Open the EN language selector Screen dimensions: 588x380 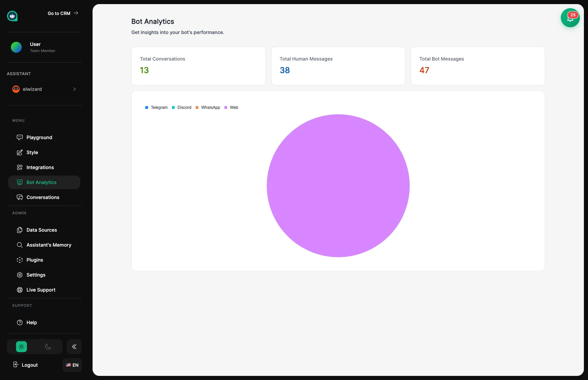[x=72, y=365]
